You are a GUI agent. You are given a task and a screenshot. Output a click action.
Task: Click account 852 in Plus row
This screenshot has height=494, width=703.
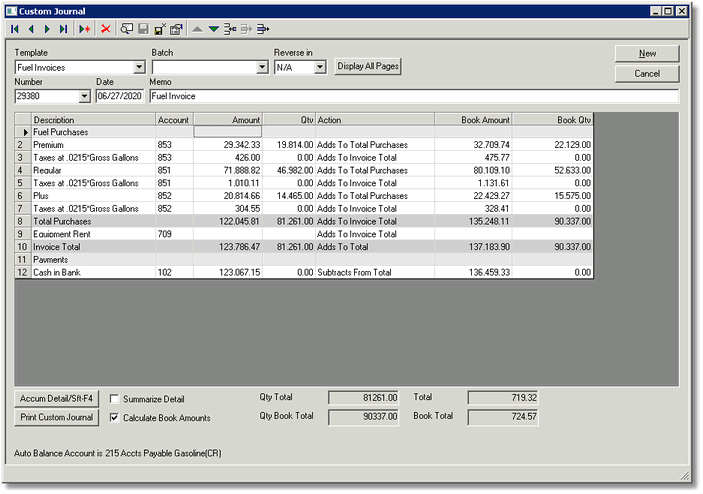tap(174, 196)
